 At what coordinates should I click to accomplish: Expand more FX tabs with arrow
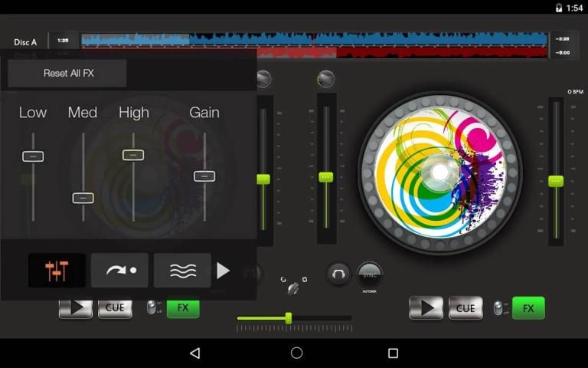(223, 271)
